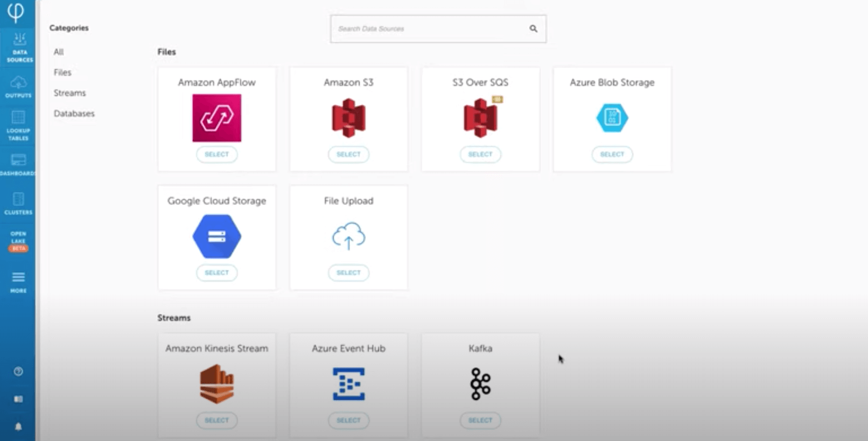The height and width of the screenshot is (441, 868).
Task: Select Azure Event Hub data source
Action: tap(349, 420)
